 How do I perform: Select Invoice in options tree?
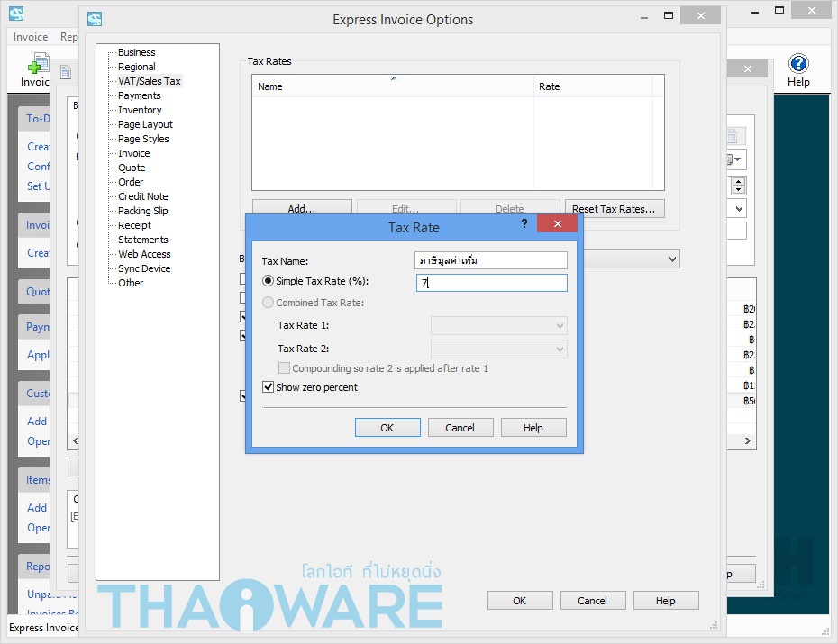134,153
